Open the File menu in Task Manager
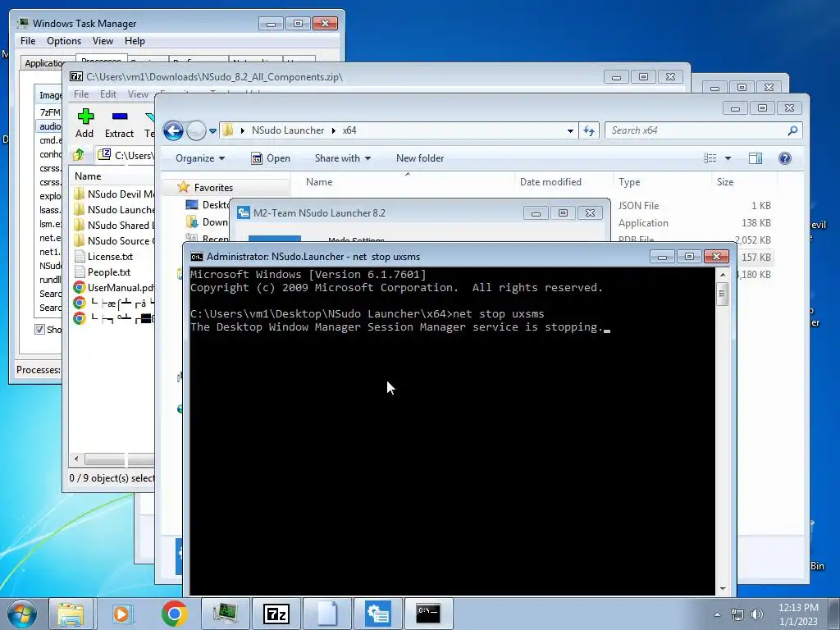 click(28, 41)
